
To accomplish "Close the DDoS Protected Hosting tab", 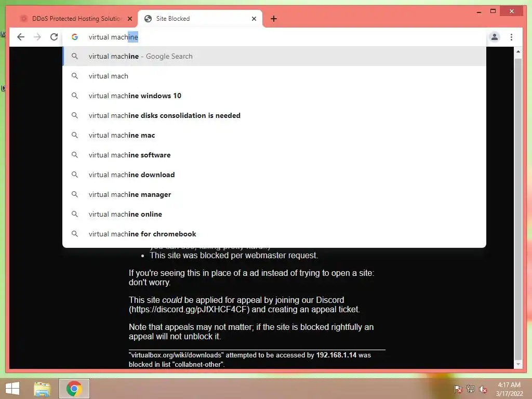I will (129, 19).
